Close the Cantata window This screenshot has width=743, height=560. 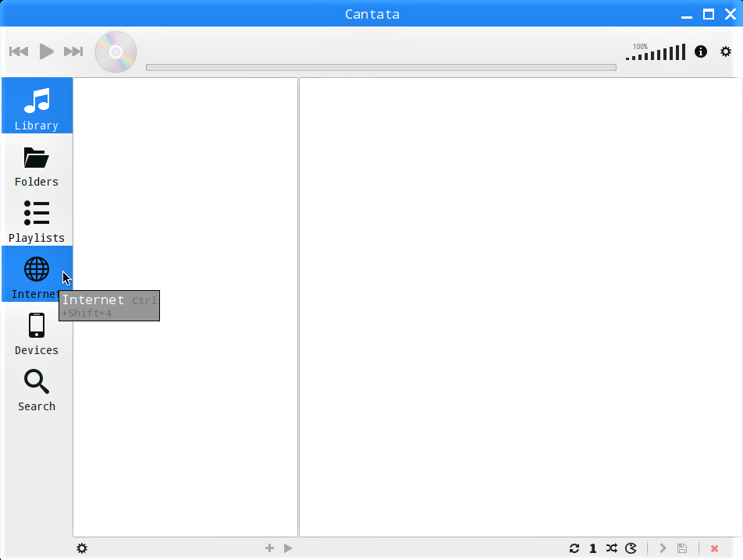[x=731, y=14]
